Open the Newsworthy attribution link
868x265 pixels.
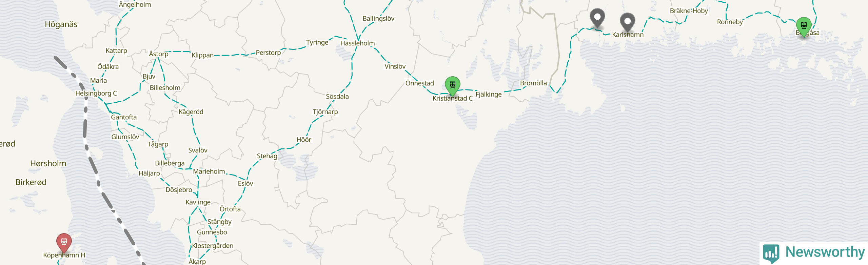[x=814, y=253]
